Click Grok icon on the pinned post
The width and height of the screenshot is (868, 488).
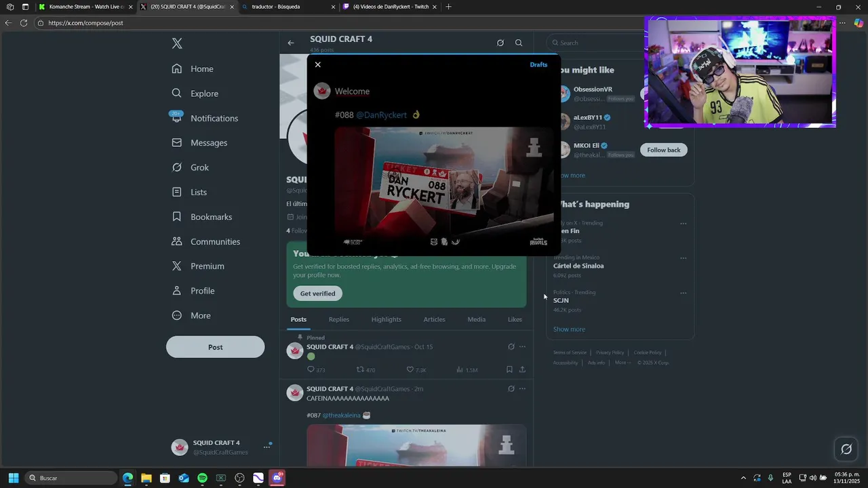tap(511, 346)
